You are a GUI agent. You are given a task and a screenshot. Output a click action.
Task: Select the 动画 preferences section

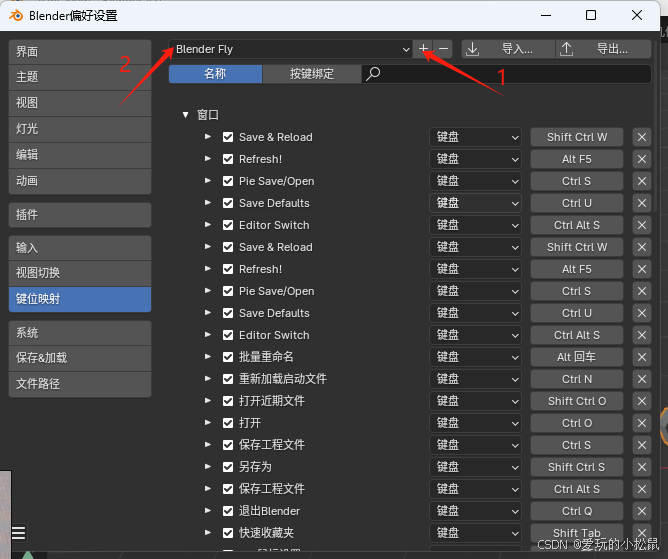(x=80, y=181)
